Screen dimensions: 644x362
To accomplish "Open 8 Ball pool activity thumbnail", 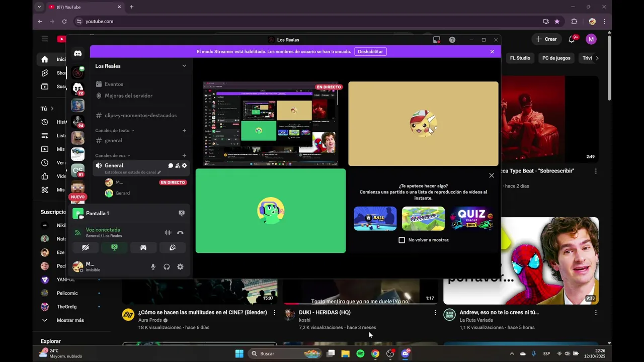I will (x=375, y=219).
